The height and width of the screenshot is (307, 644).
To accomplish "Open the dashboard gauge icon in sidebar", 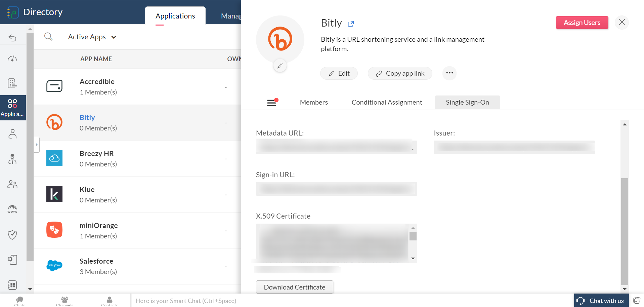I will (12, 59).
